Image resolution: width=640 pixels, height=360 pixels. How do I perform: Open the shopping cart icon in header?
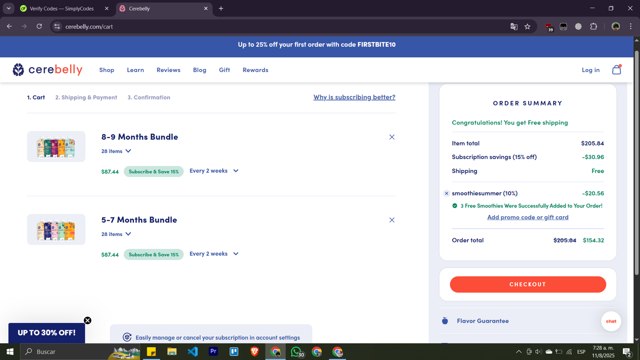(616, 70)
